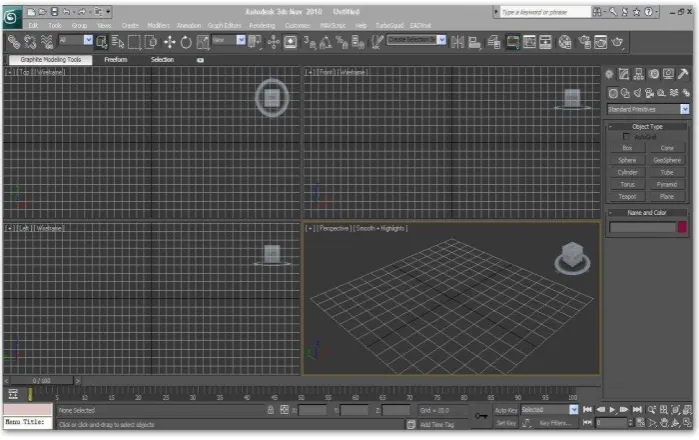Enable the AutoGrid checkbox
This screenshot has width=699, height=440.
click(x=626, y=136)
